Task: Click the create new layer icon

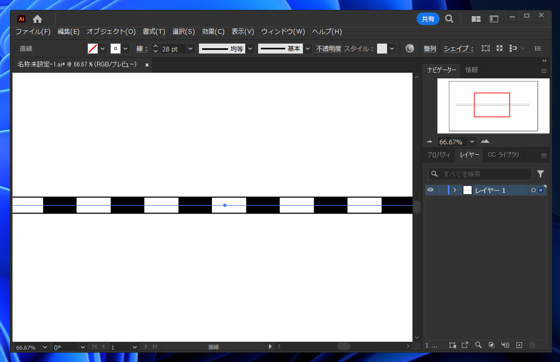Action: point(519,345)
